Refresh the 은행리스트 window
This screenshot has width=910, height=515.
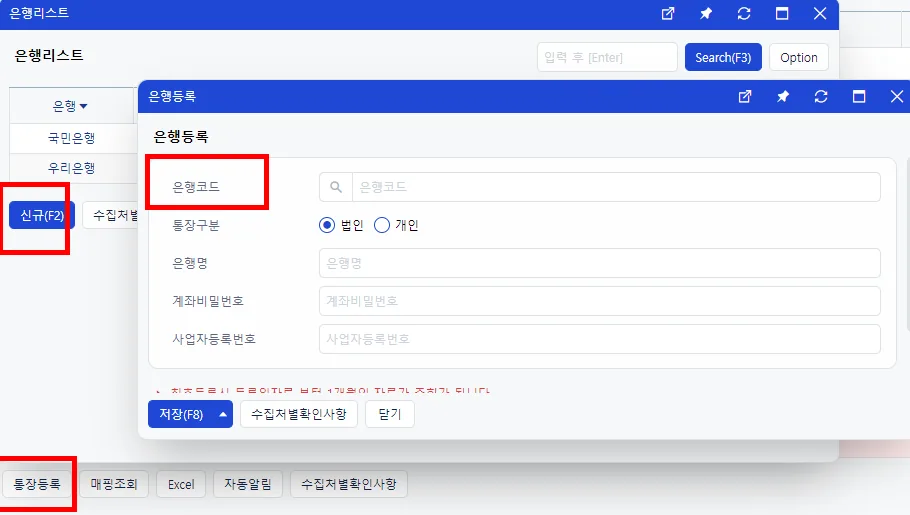[x=744, y=13]
